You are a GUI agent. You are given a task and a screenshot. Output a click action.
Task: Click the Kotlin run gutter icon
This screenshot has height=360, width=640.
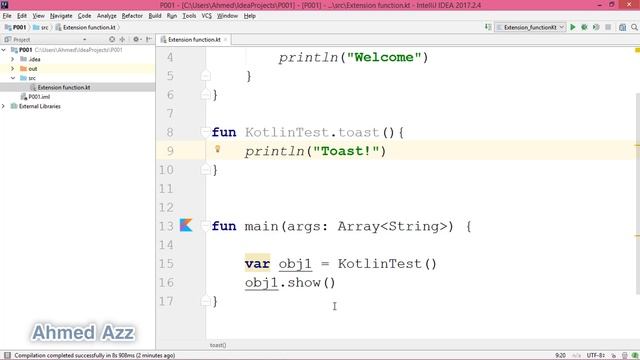[x=186, y=225]
